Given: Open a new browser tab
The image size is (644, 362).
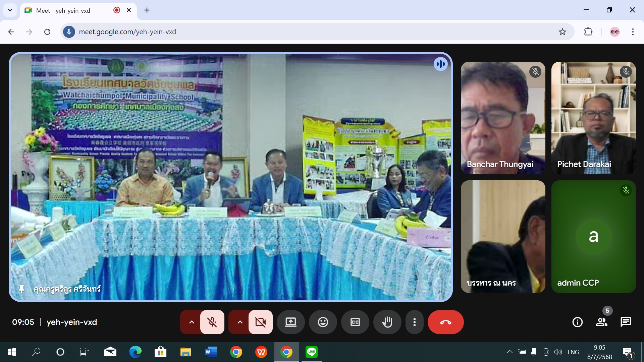Looking at the screenshot, I should [147, 10].
